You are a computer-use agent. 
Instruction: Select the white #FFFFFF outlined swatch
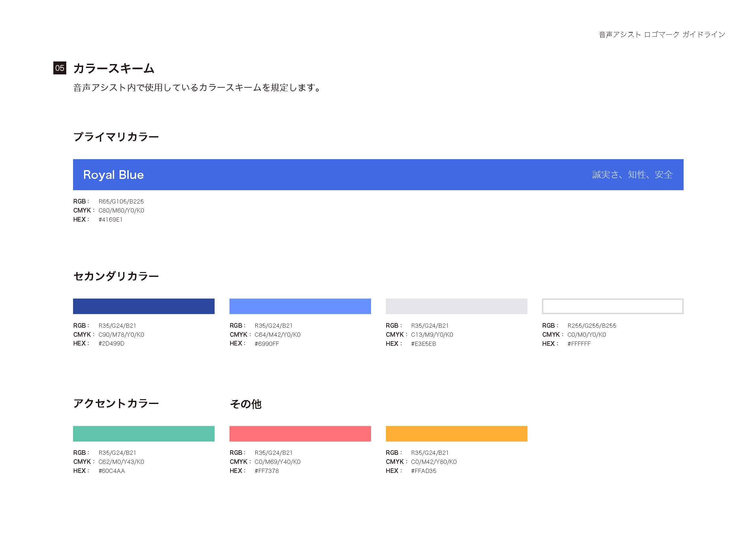click(x=613, y=306)
